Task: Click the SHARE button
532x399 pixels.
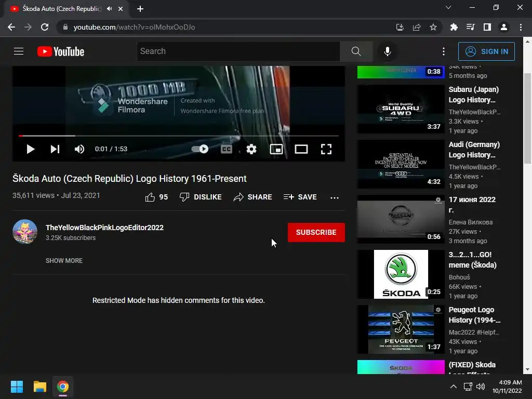Action: (x=253, y=197)
